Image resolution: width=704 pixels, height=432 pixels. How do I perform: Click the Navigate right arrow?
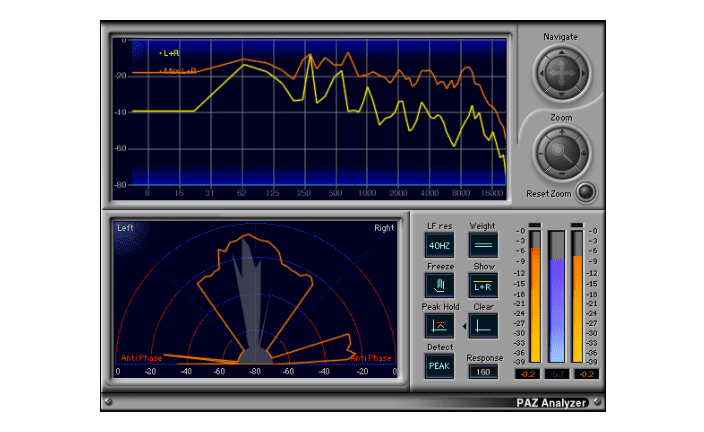(x=583, y=73)
